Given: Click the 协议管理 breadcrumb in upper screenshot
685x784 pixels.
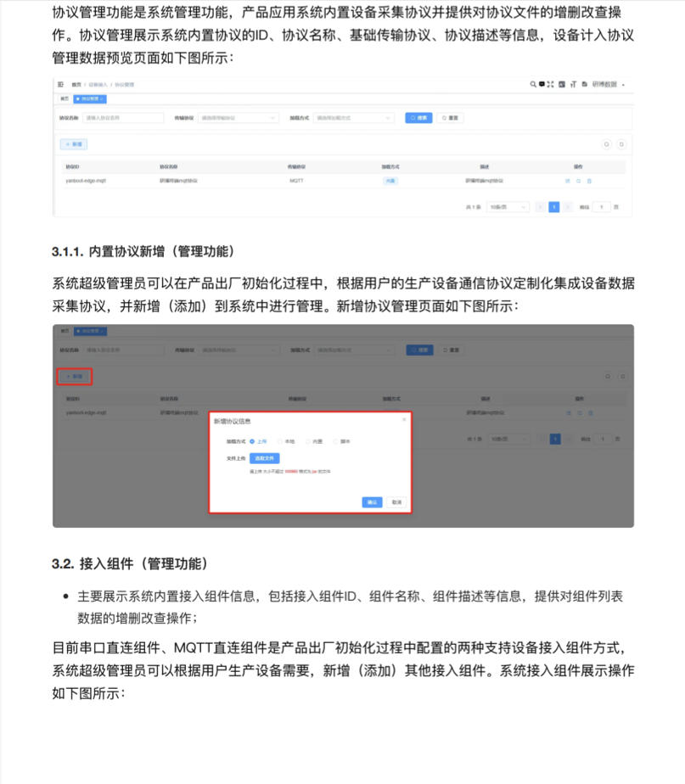Looking at the screenshot, I should pos(125,85).
